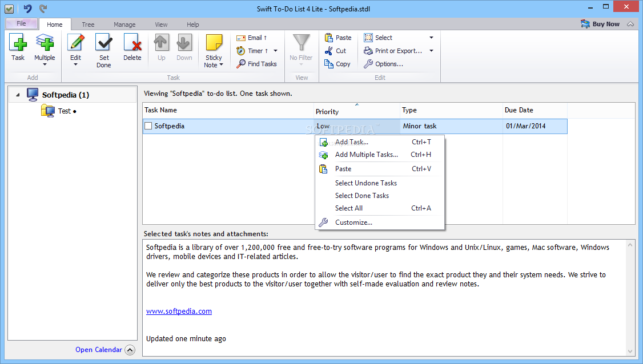Check the Softpedia task checkbox
Screen dimensions: 643x364
point(148,126)
